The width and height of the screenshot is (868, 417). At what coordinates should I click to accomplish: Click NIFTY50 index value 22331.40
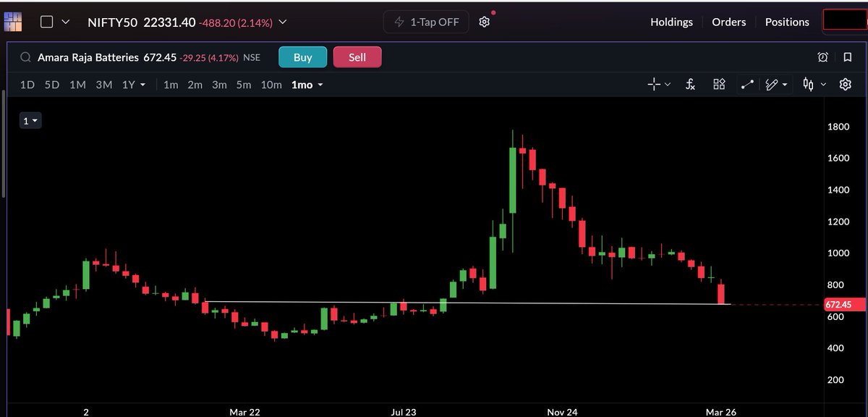169,22
